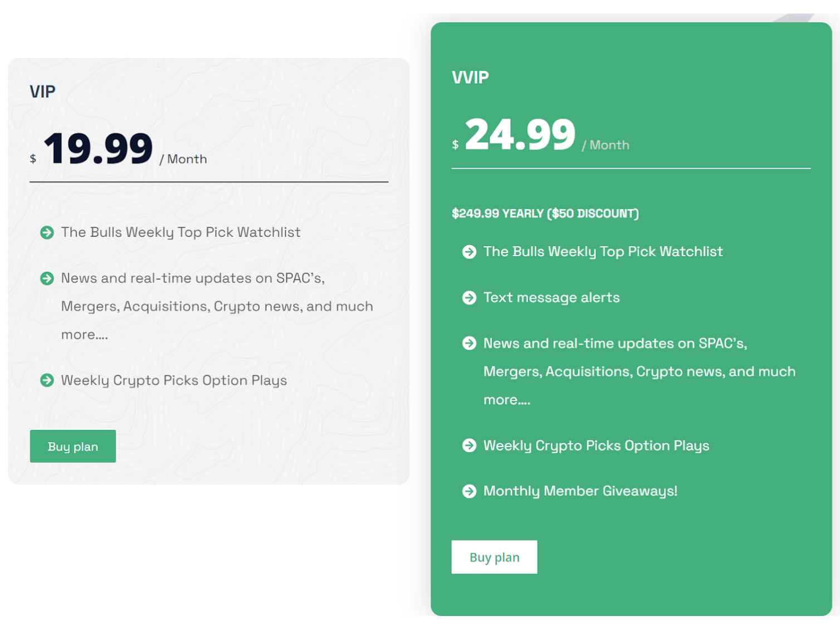This screenshot has height=626, width=840.
Task: Click arrow icon beside VVIP News and real-time updates
Action: [x=470, y=343]
